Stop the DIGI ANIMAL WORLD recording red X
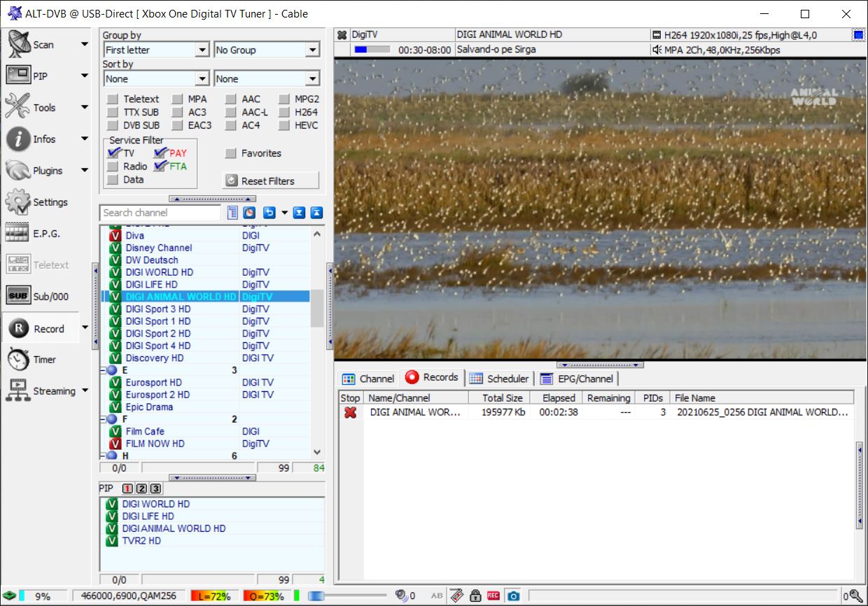Image resolution: width=868 pixels, height=606 pixels. click(350, 412)
